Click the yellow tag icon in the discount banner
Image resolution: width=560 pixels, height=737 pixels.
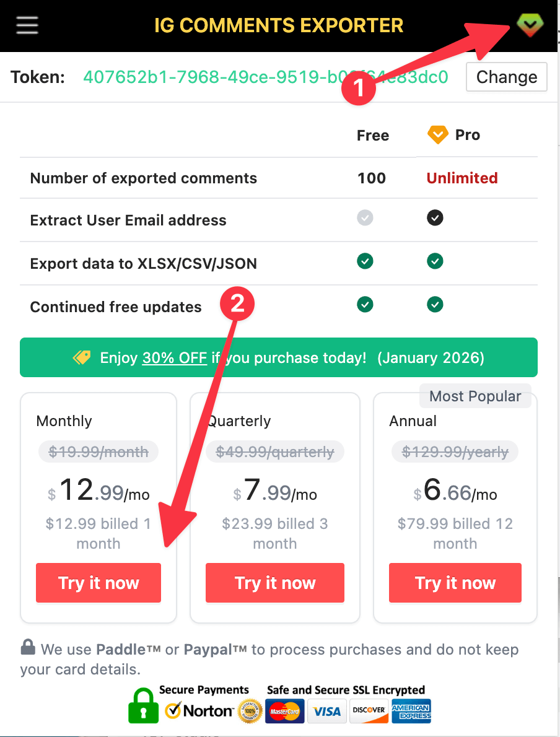point(81,357)
